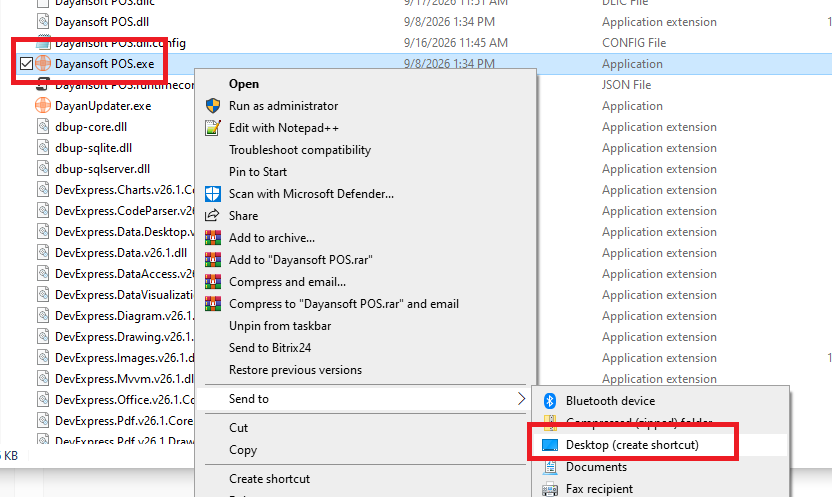Choose Send to Bitrix24

[x=270, y=348]
